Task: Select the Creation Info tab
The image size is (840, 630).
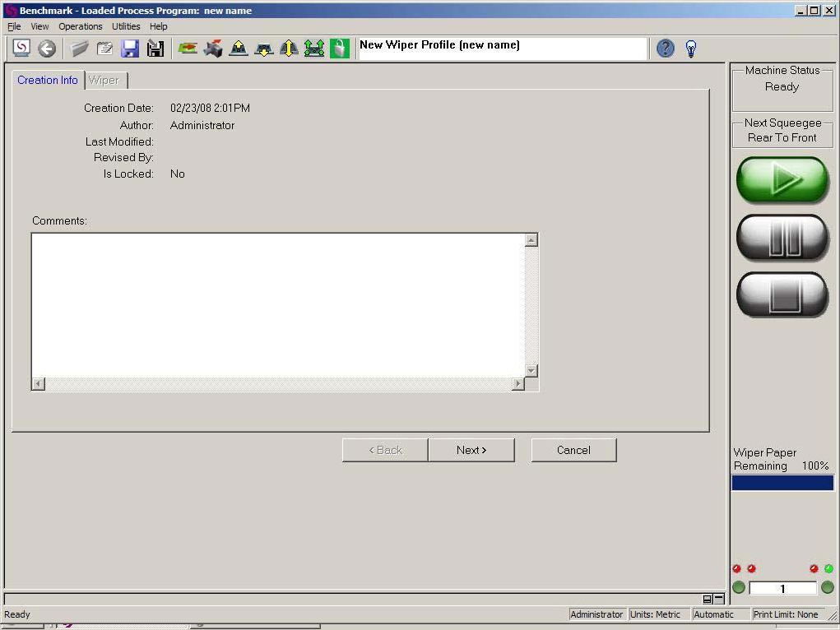Action: coord(48,80)
